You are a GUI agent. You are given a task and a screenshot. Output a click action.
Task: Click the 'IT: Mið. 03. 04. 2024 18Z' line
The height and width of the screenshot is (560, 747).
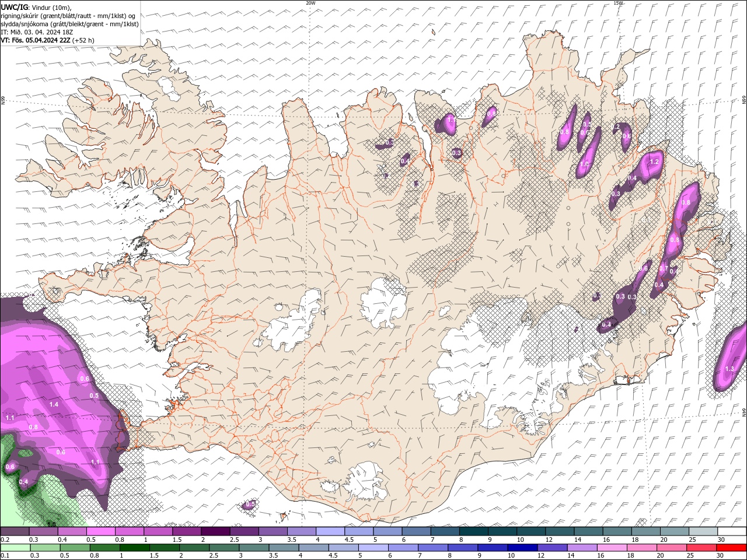click(x=36, y=32)
